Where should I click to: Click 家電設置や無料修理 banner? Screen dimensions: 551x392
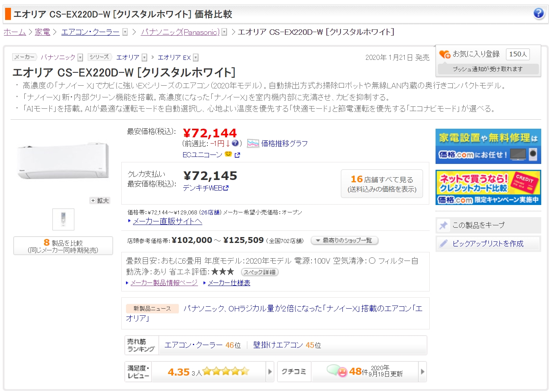click(x=488, y=146)
